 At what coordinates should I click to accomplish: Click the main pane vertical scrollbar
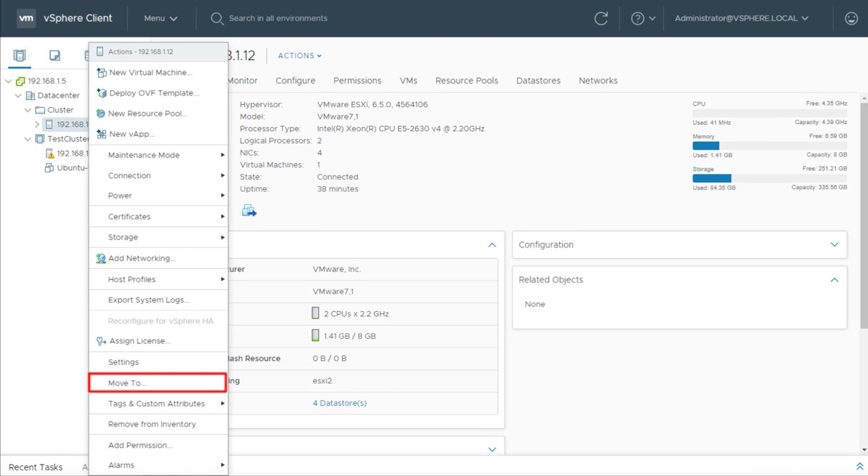pyautogui.click(x=863, y=214)
